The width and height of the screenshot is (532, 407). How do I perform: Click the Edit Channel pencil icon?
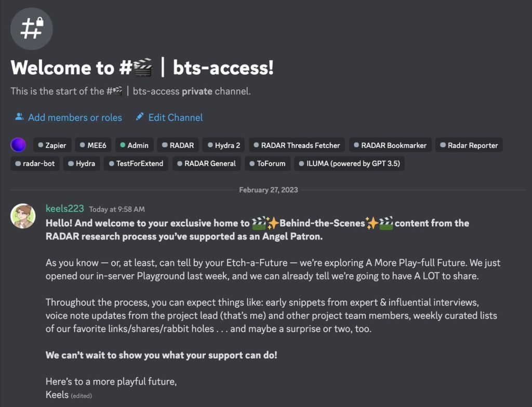tap(139, 117)
